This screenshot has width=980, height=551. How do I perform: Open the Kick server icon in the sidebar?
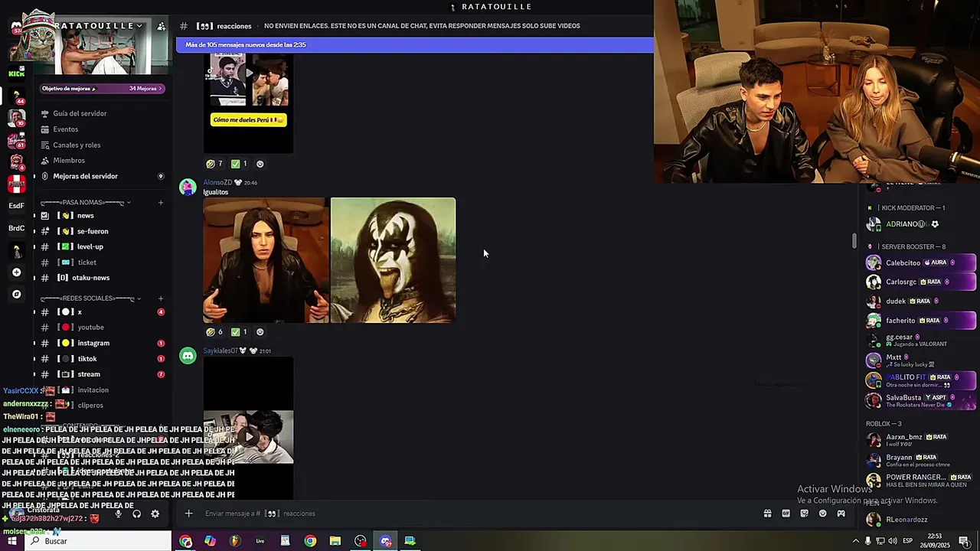[x=16, y=73]
